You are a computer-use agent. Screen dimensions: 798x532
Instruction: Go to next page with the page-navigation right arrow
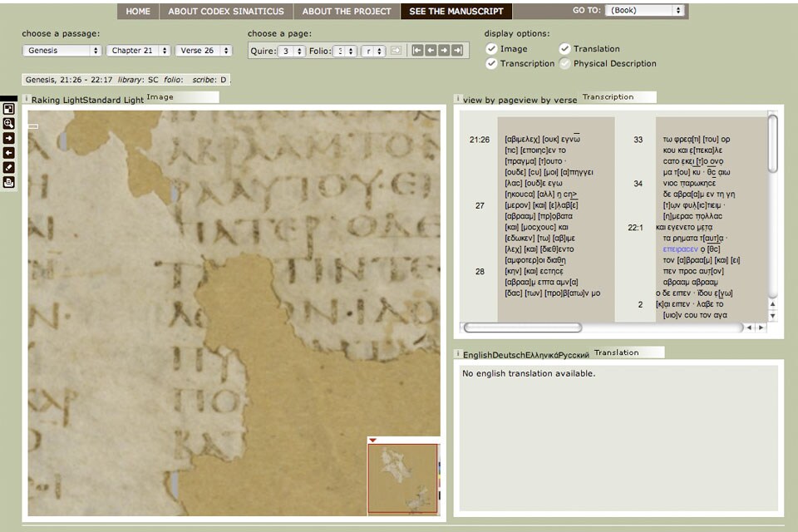point(444,50)
